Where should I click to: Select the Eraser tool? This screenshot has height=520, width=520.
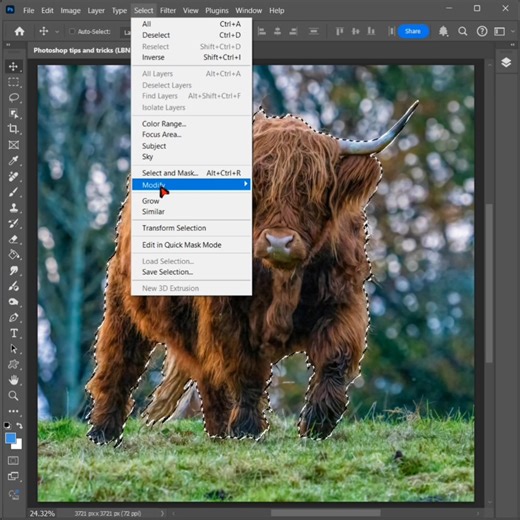click(13, 239)
